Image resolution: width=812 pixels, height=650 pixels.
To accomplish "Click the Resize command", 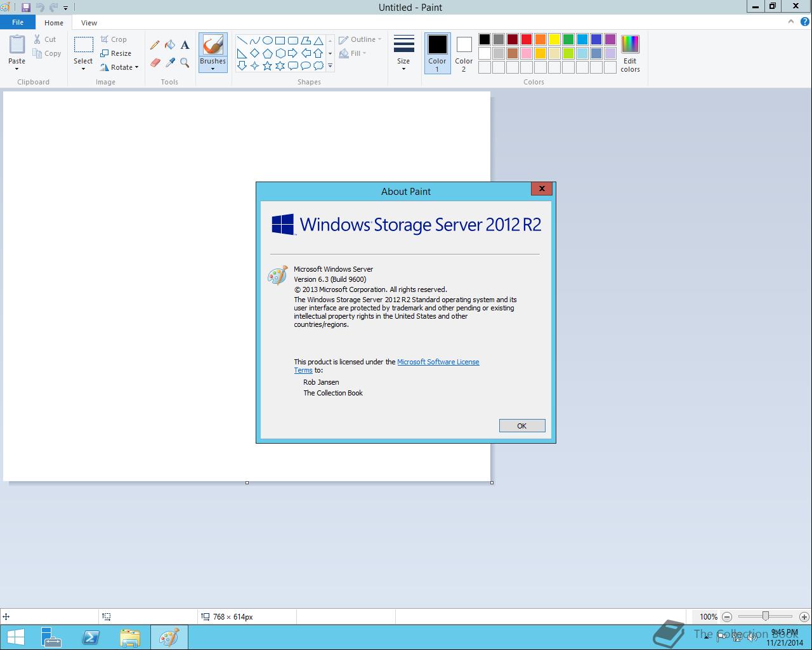I will click(116, 53).
